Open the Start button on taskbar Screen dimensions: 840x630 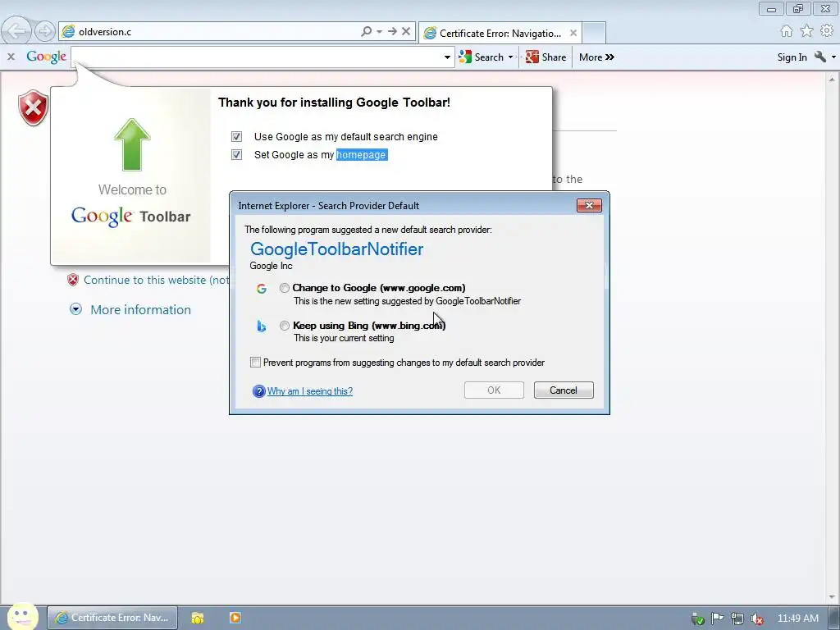point(22,617)
